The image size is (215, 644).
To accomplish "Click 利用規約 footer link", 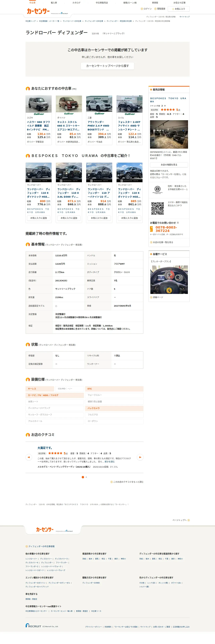I will pos(108,627).
